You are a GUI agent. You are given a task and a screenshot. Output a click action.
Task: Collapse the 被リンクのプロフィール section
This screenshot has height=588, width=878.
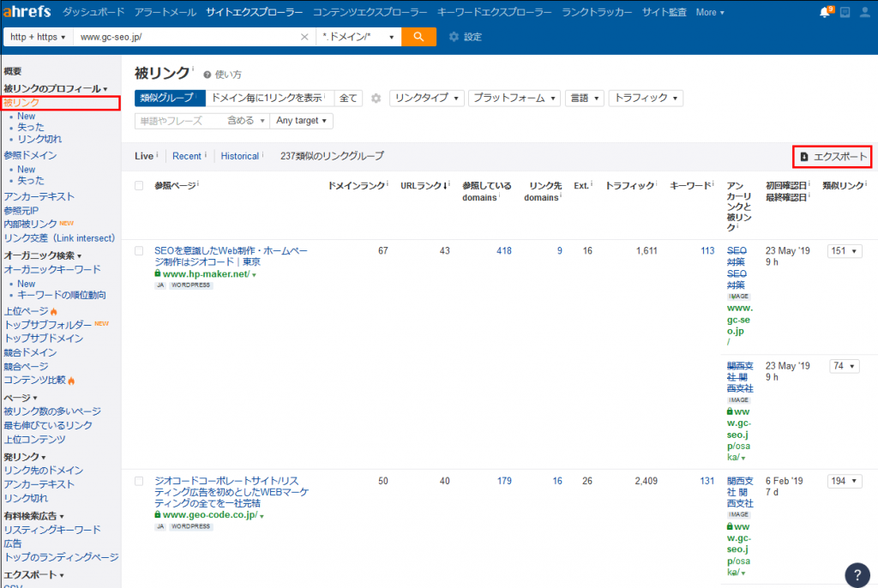(56, 88)
